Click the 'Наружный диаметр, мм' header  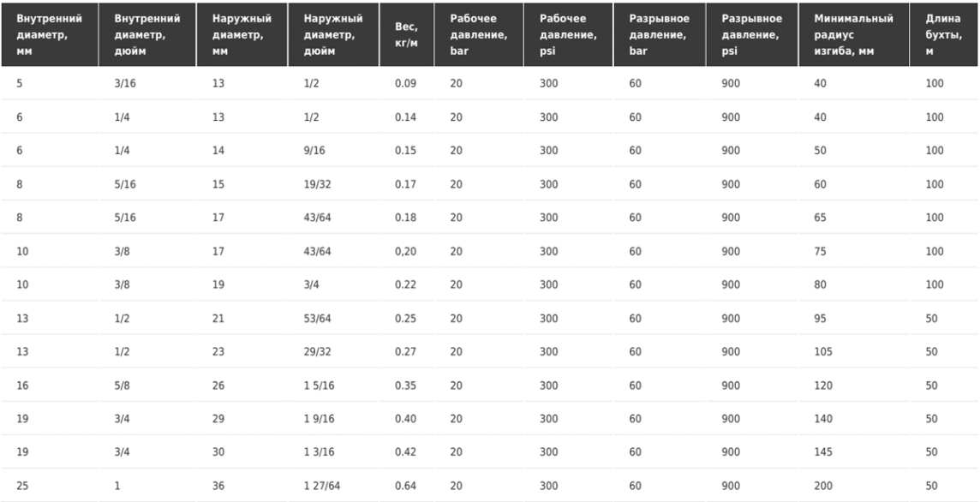coord(242,35)
